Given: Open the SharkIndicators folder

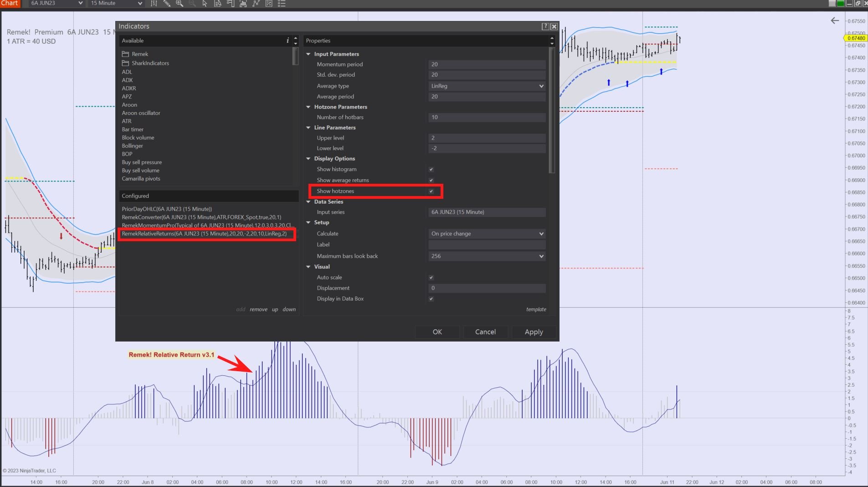Looking at the screenshot, I should [145, 63].
